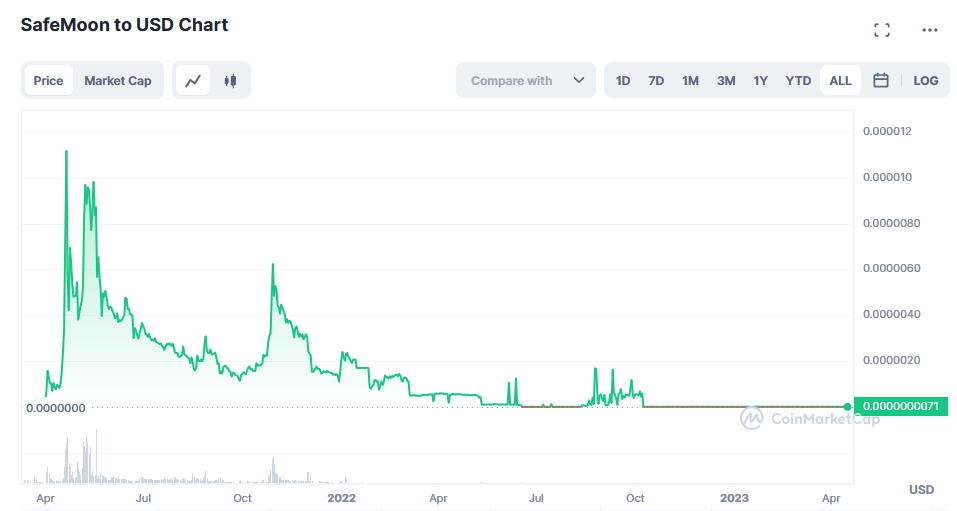Select the Price tab
This screenshot has height=511, width=957.
pos(48,81)
